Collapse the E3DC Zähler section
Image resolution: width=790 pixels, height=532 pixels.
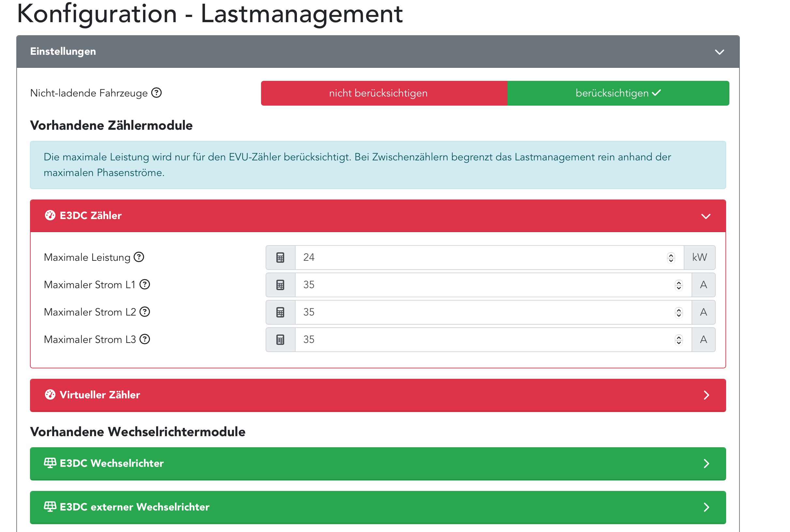point(706,216)
